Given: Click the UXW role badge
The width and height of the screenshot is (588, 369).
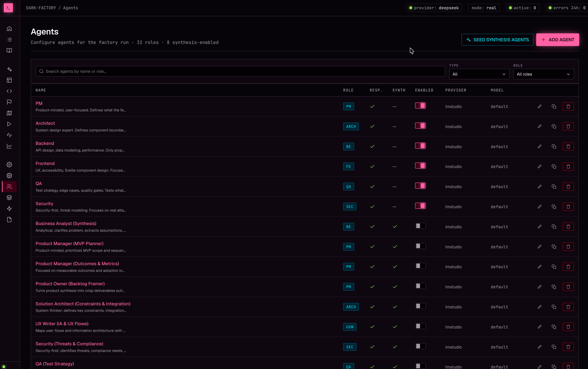Looking at the screenshot, I should tap(350, 327).
